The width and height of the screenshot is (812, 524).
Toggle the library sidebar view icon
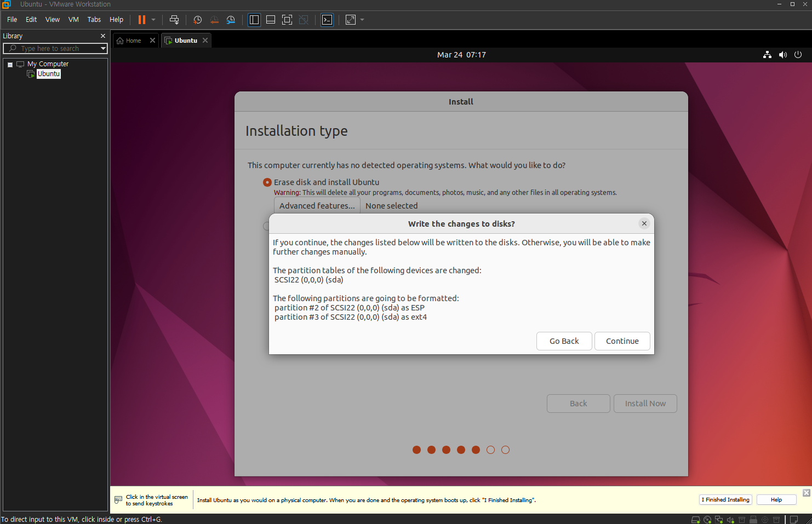point(254,20)
